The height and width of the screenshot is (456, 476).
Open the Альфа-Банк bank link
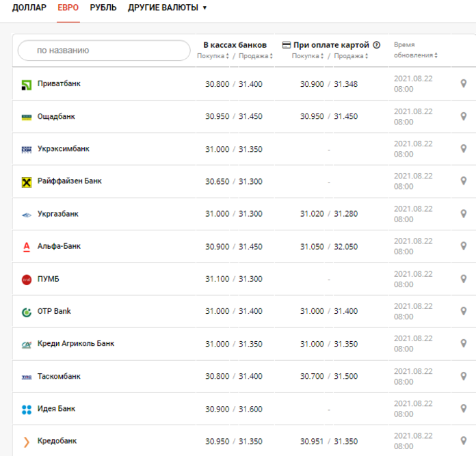pos(59,246)
